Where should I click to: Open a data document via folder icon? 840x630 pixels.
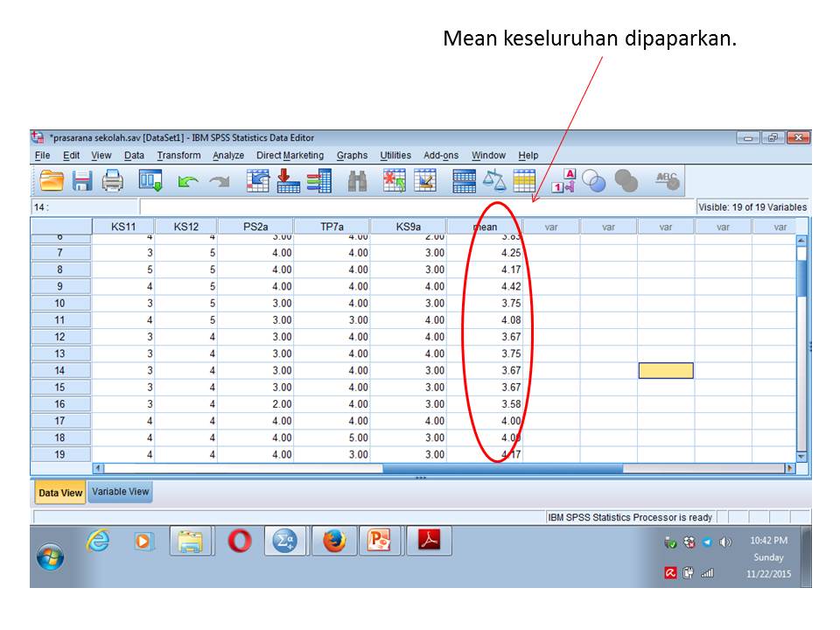click(x=52, y=180)
